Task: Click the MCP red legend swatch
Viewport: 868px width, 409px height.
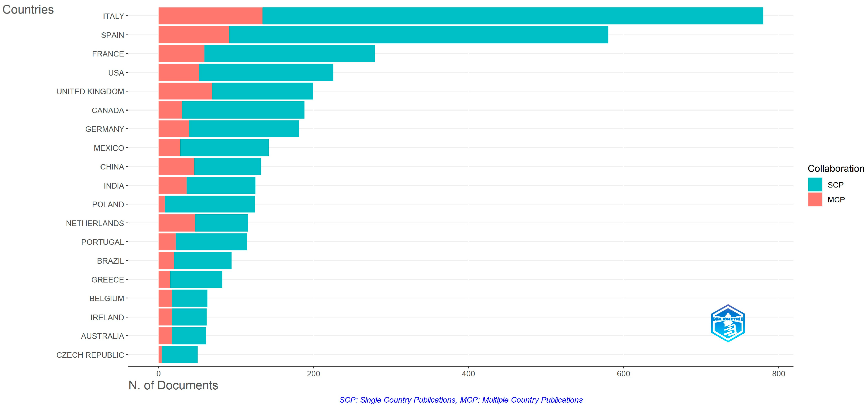Action: 815,199
